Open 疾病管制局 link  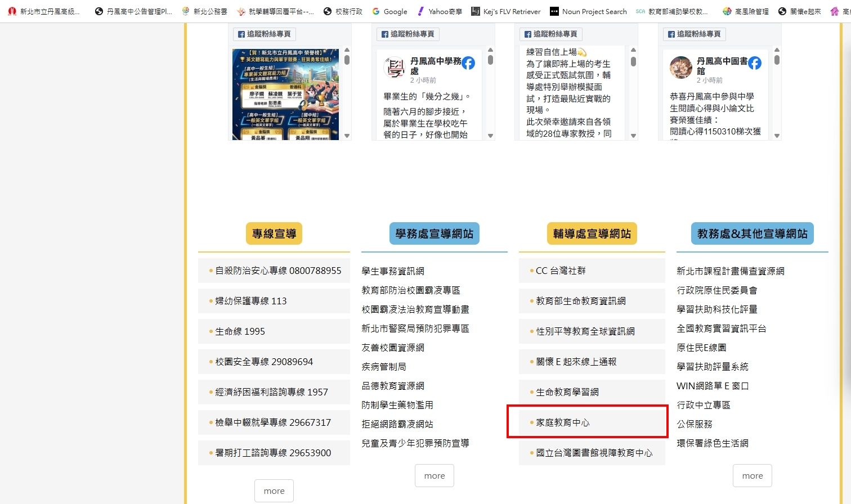[x=384, y=367]
